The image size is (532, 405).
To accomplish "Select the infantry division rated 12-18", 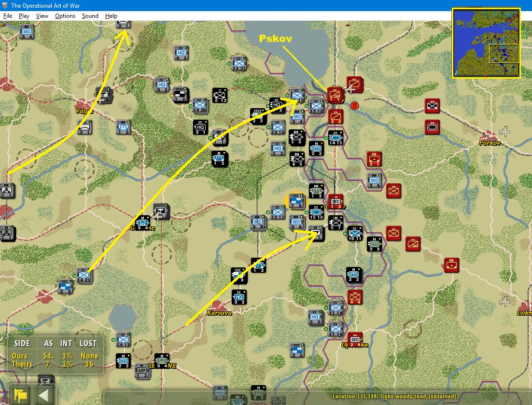I will pos(316,107).
